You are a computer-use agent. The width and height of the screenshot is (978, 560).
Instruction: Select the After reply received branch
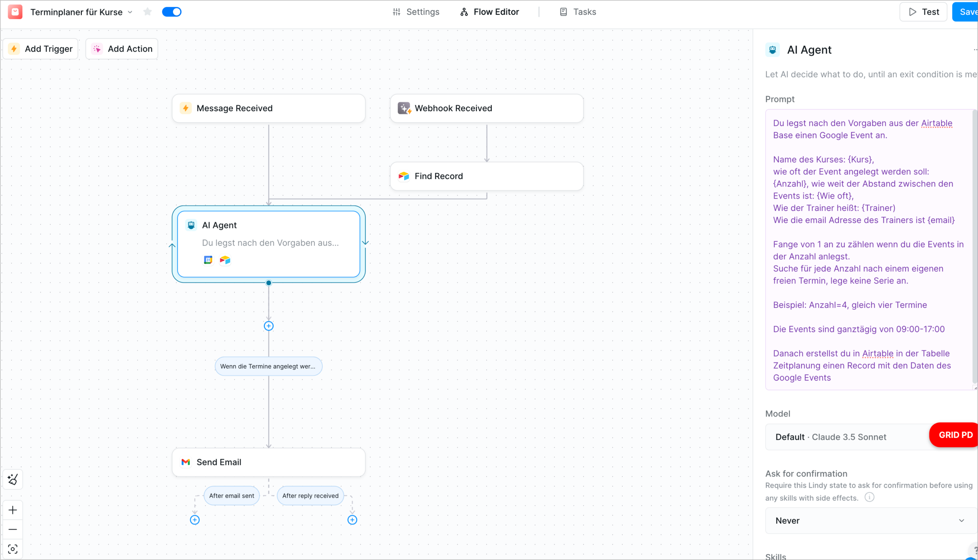[x=310, y=496]
